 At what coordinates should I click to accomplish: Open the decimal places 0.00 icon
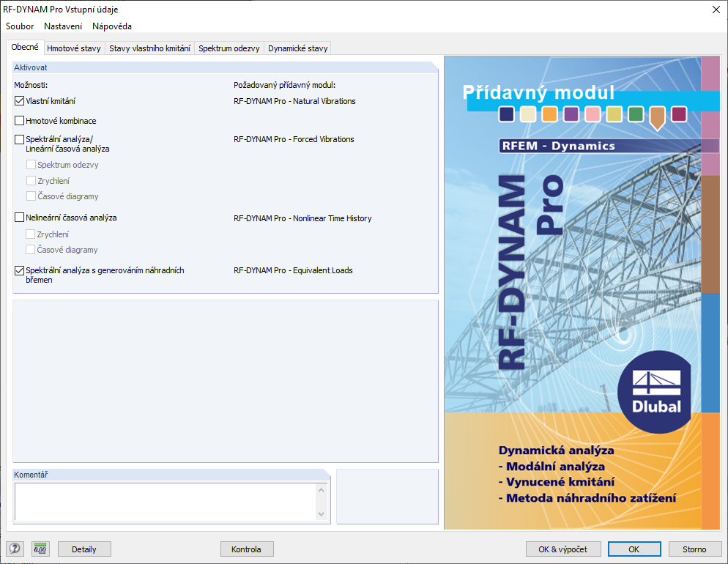[40, 549]
